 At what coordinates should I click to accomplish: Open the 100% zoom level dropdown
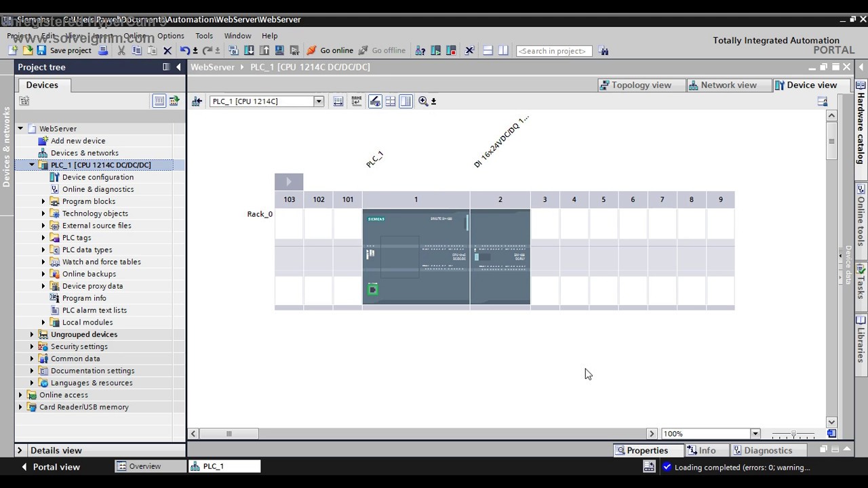tap(755, 434)
